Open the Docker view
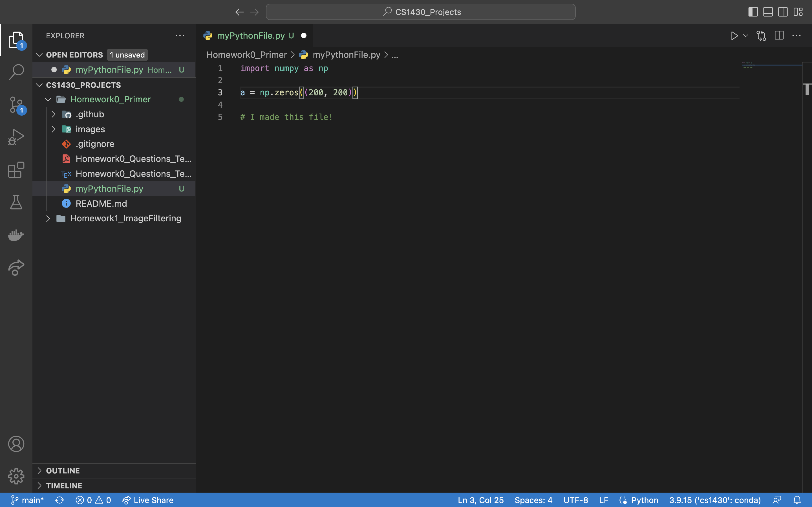 pyautogui.click(x=16, y=235)
